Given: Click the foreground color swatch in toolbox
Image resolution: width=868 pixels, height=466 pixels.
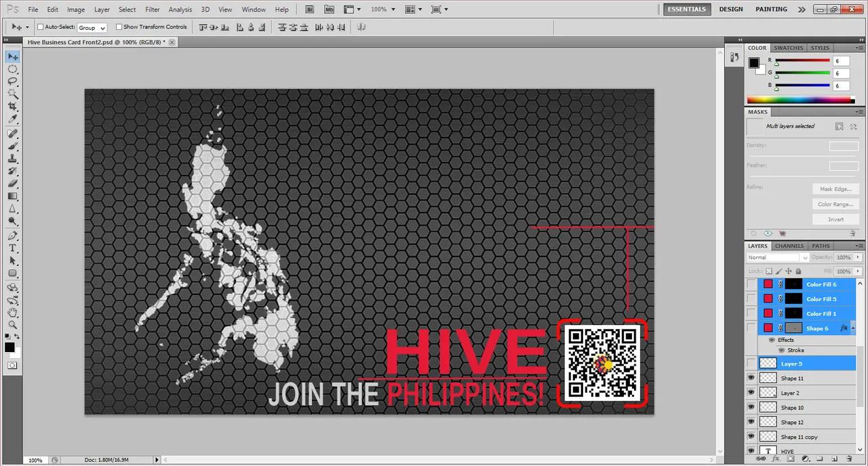Looking at the screenshot, I should click(9, 347).
